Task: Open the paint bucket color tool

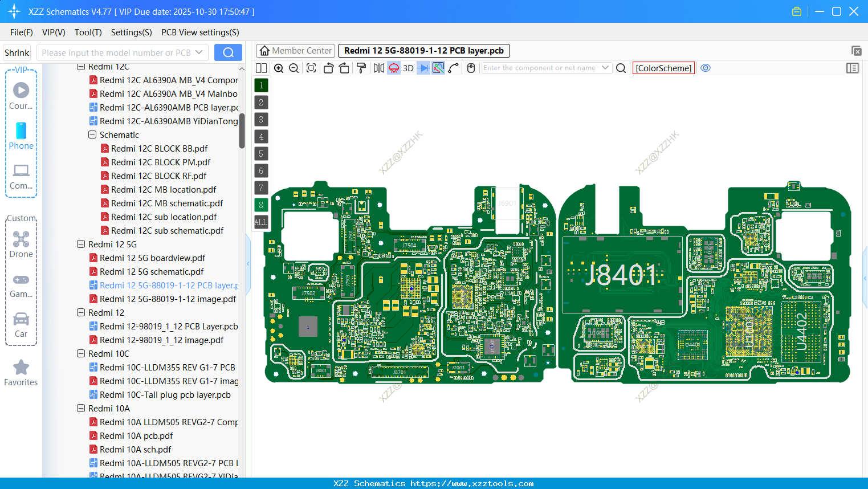Action: (361, 68)
